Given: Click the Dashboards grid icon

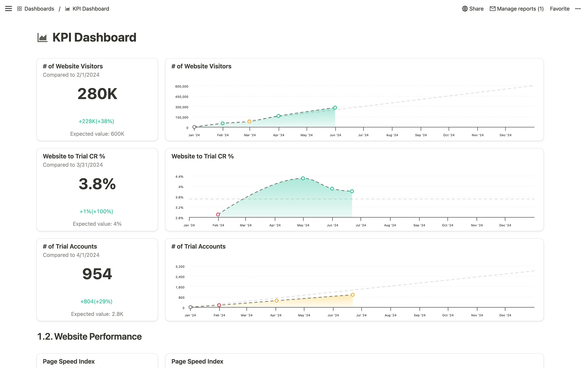Looking at the screenshot, I should pos(20,9).
